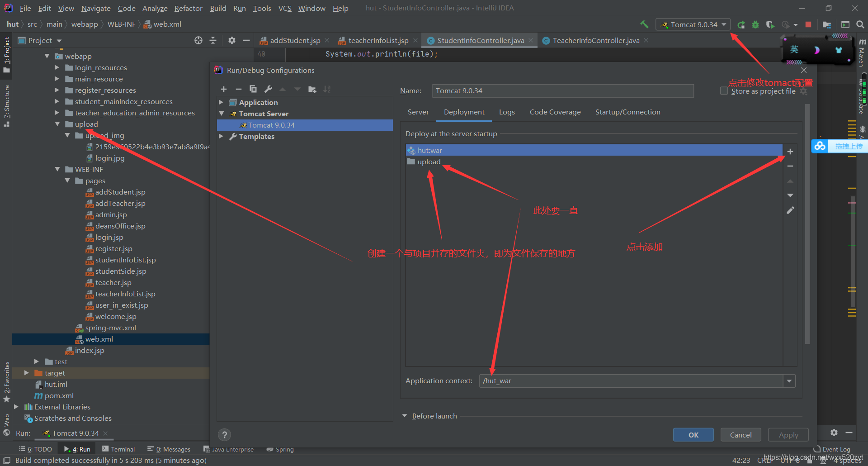Click the red Stop icon
Viewport: 868px width, 466px height.
pos(808,24)
